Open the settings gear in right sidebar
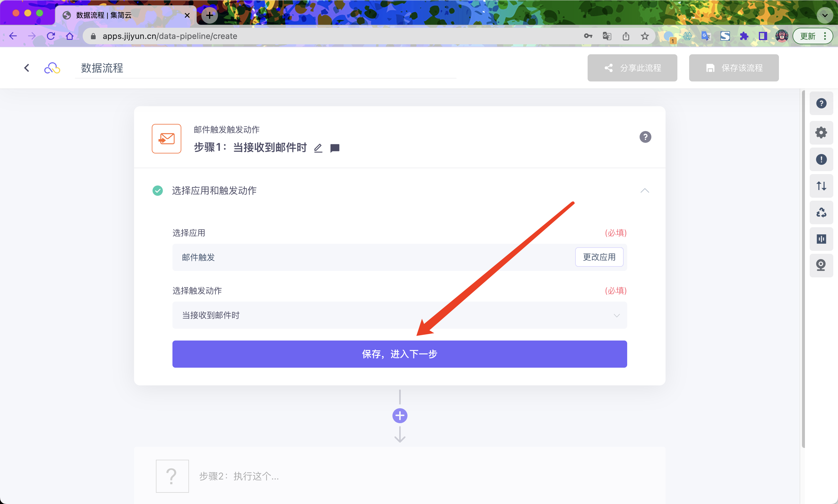This screenshot has width=838, height=504. click(x=821, y=132)
